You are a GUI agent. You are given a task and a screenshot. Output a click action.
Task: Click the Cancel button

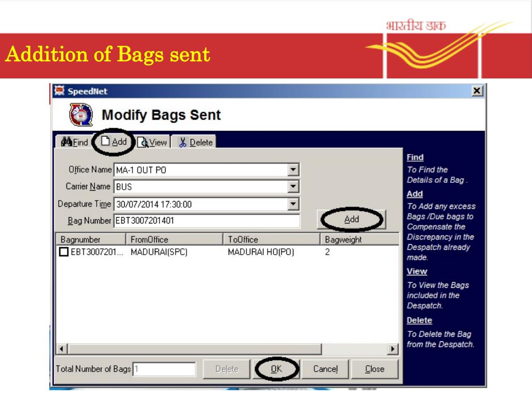325,369
